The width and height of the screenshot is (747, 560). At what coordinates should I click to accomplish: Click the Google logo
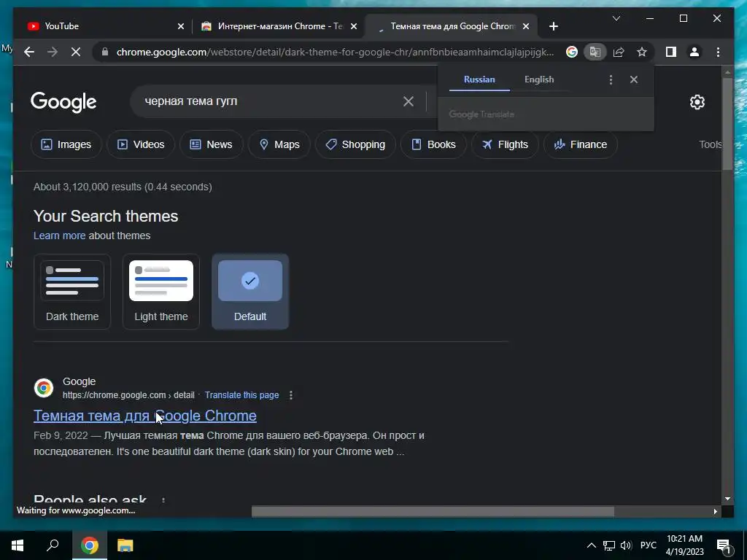[63, 102]
